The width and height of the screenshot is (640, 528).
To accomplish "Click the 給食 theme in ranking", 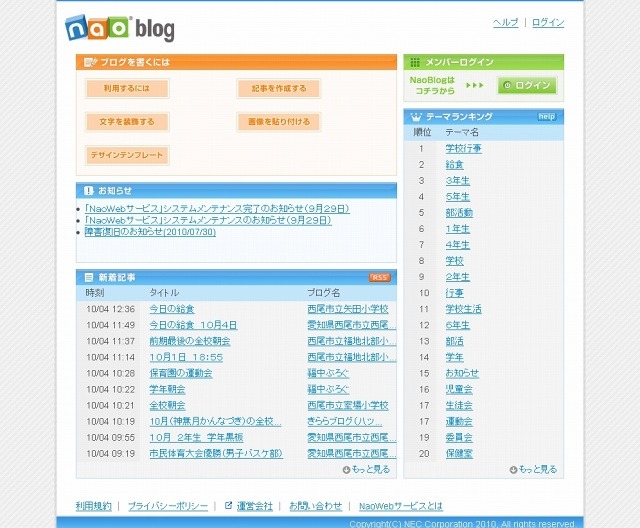I will tap(454, 165).
